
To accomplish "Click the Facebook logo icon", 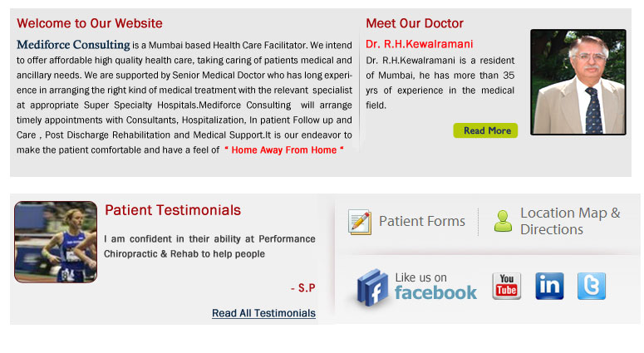I will coord(372,287).
